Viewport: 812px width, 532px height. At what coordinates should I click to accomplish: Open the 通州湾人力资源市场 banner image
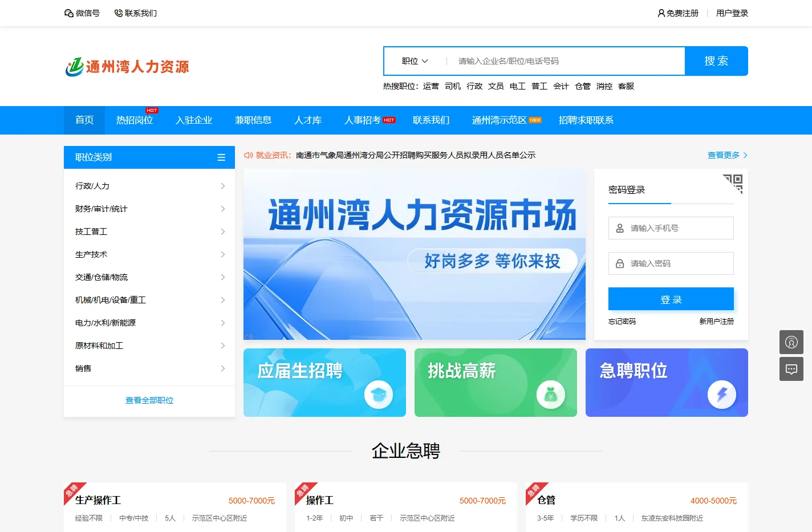[415, 254]
